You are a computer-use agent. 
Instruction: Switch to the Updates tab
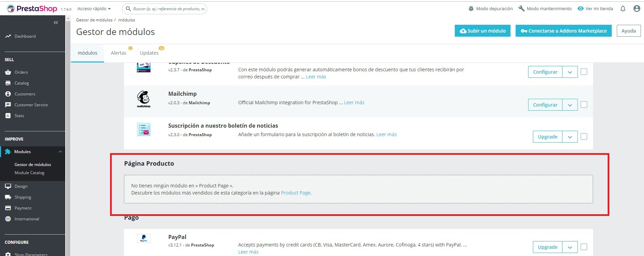pos(149,53)
